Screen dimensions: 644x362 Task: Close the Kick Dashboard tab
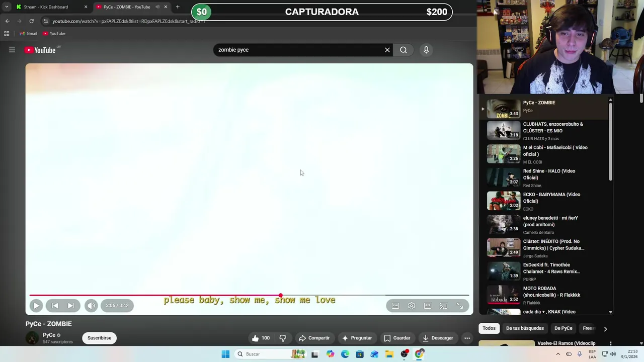pos(86,7)
